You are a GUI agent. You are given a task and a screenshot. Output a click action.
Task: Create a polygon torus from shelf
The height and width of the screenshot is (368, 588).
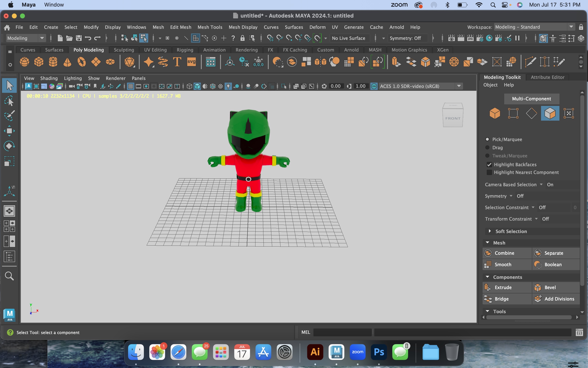coord(82,62)
